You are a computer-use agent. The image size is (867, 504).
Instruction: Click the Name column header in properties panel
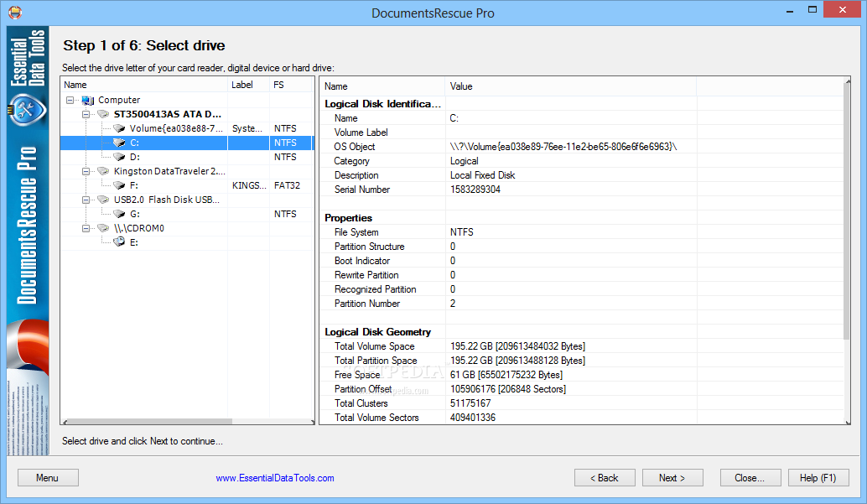tap(382, 86)
